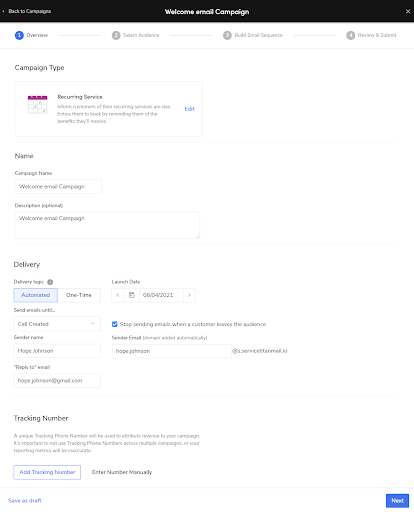The width and height of the screenshot is (414, 512).
Task: Proceed with the Next button
Action: pos(397,501)
